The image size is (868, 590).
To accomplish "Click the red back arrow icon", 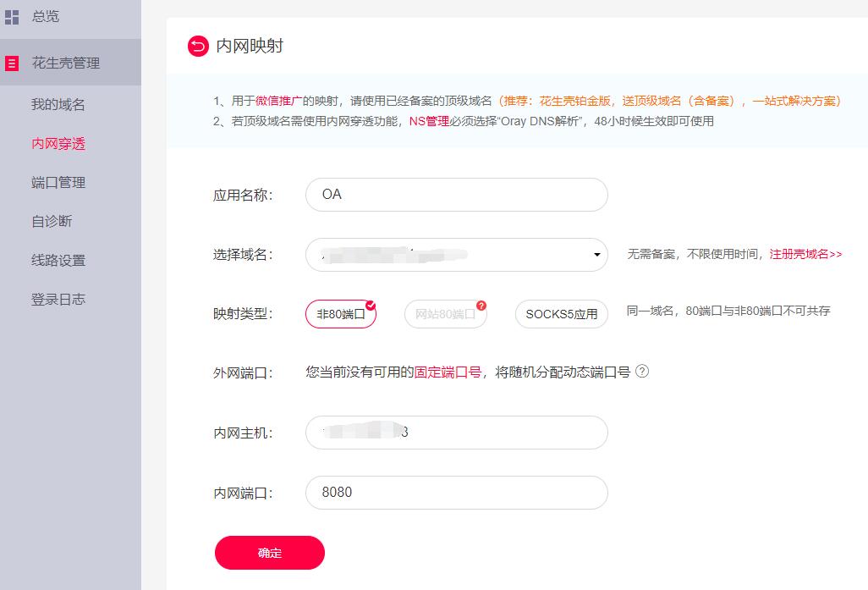I will [x=198, y=46].
